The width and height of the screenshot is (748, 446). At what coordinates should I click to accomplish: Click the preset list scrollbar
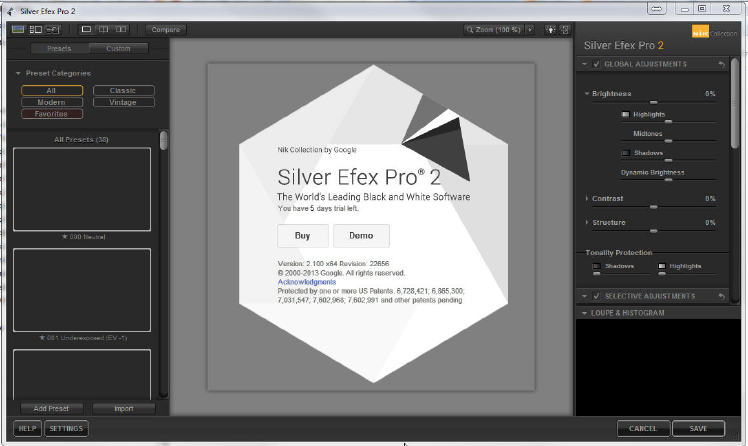(x=164, y=140)
